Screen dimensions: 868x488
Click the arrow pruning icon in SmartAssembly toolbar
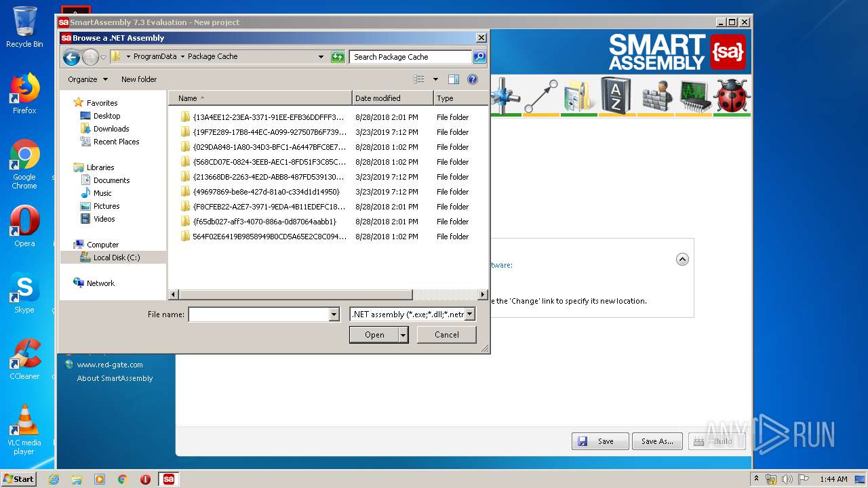541,96
